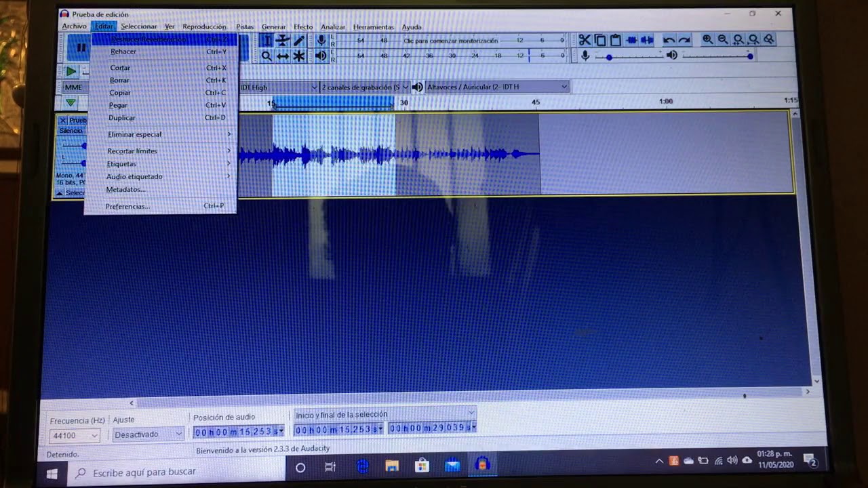Click recording meter to start monitoring
The image size is (868, 488).
pos(450,41)
